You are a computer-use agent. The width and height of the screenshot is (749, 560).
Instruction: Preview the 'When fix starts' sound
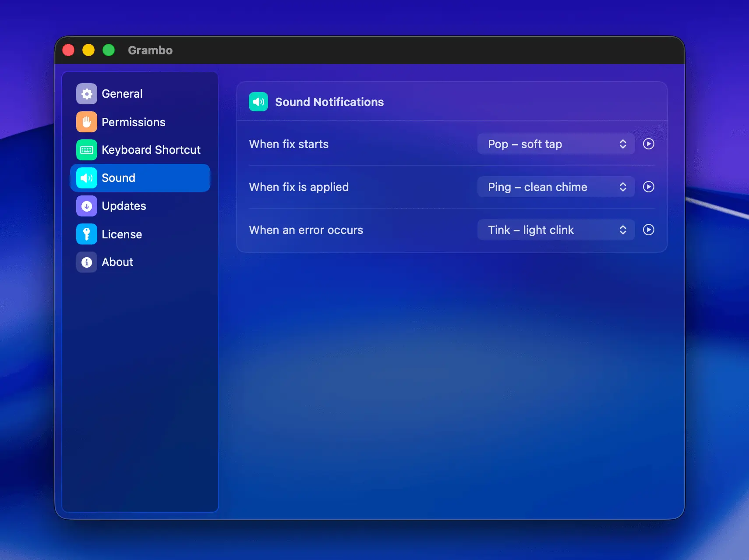649,144
